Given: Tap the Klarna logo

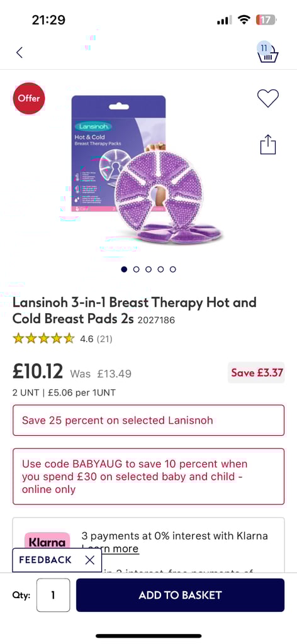Looking at the screenshot, I should pyautogui.click(x=47, y=543).
